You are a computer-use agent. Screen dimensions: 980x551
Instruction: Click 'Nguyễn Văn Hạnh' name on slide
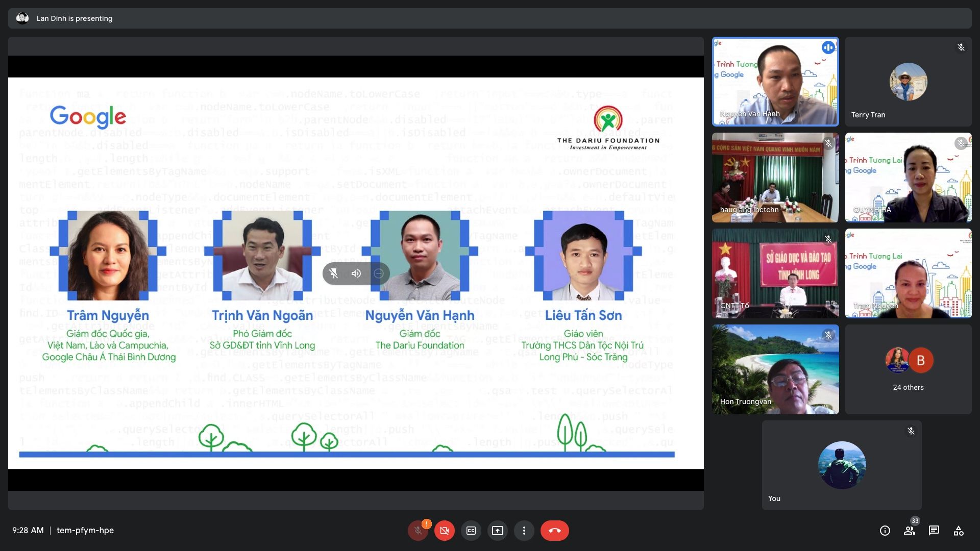(420, 315)
